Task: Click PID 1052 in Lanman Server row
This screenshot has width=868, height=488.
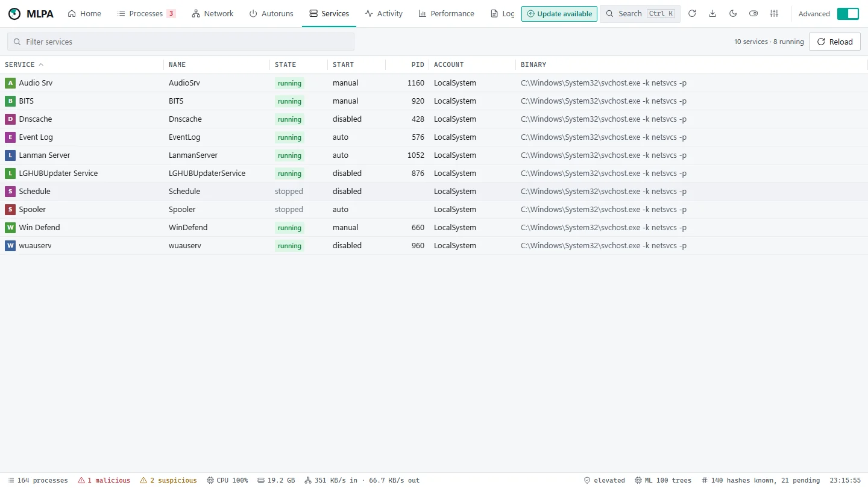Action: click(x=416, y=155)
